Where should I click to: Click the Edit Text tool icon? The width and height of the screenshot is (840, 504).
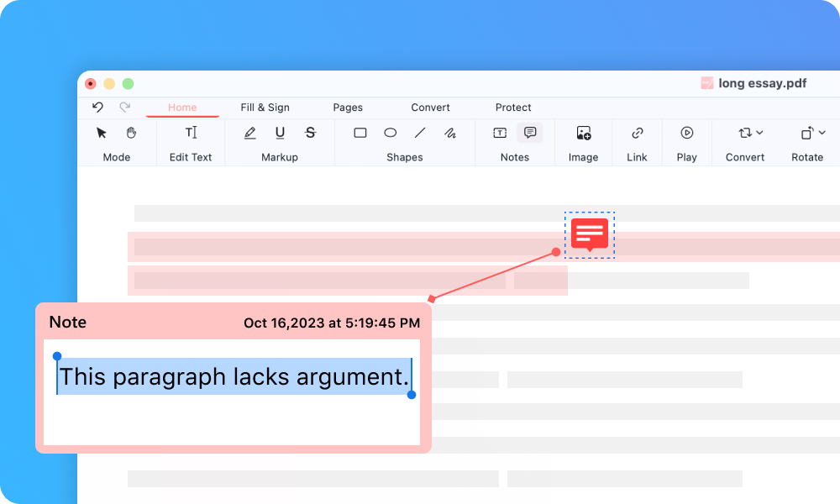tap(191, 133)
